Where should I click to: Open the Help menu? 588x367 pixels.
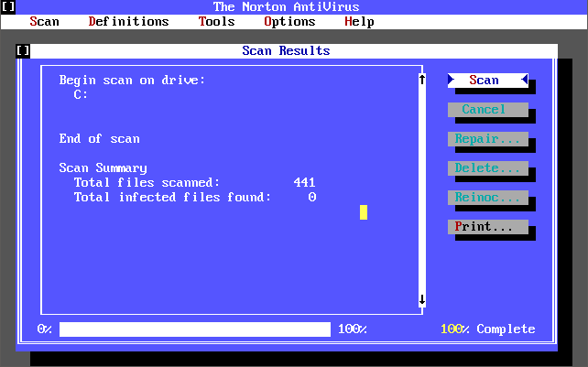[359, 21]
